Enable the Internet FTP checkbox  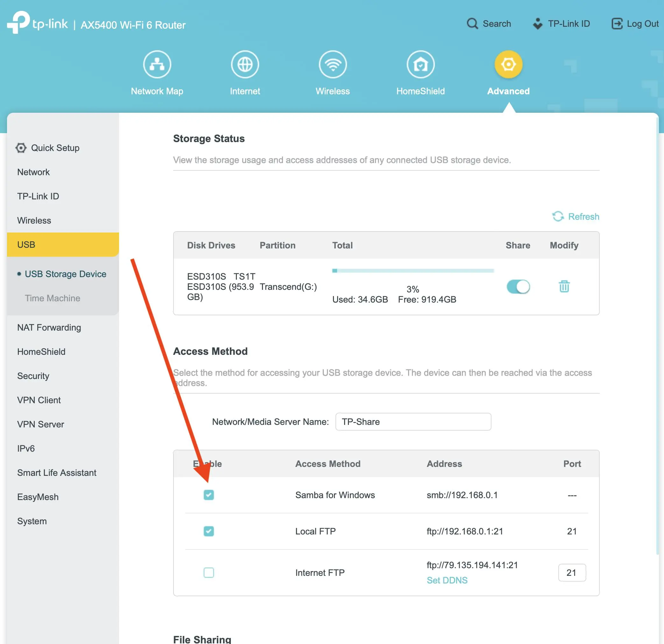(209, 572)
